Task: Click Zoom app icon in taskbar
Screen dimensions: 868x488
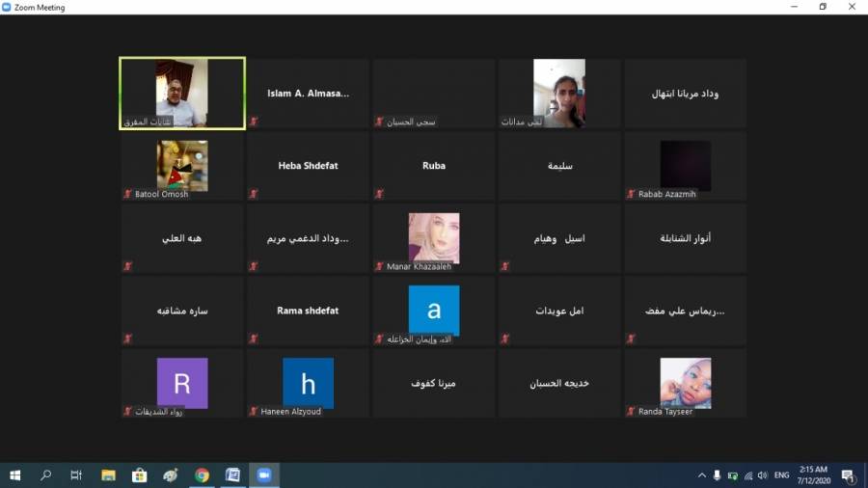Action: 264,475
